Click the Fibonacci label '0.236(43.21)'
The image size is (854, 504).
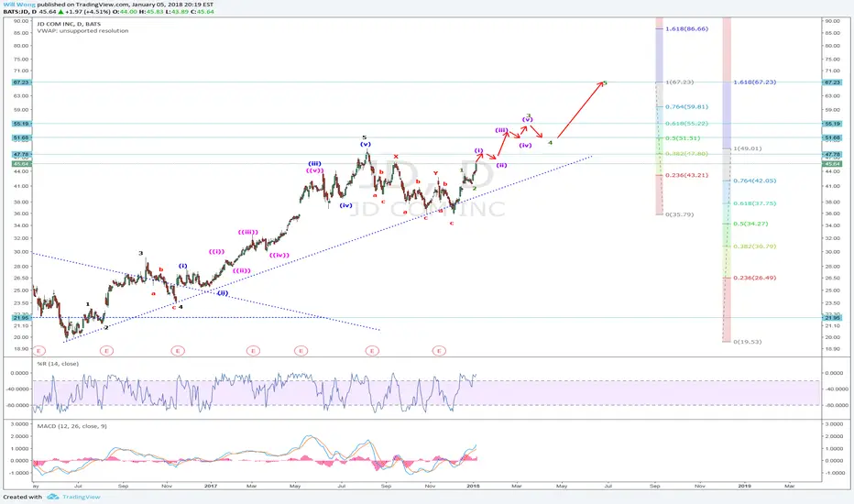687,175
